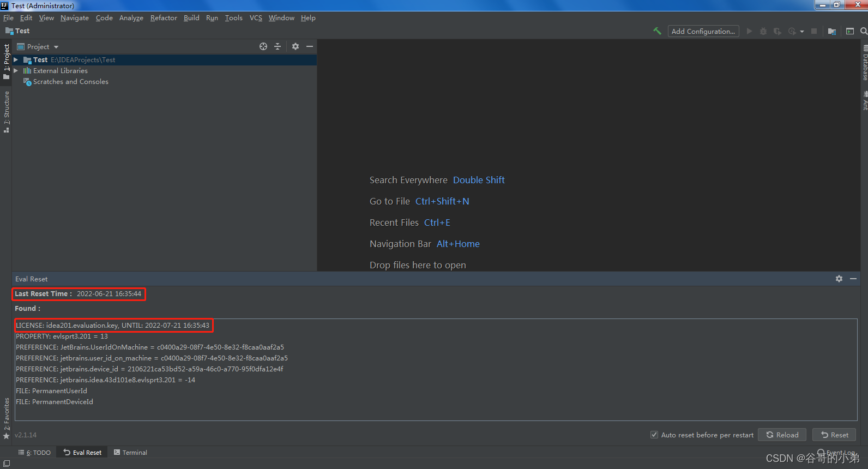
Task: Select the Test project root row
Action: click(164, 60)
